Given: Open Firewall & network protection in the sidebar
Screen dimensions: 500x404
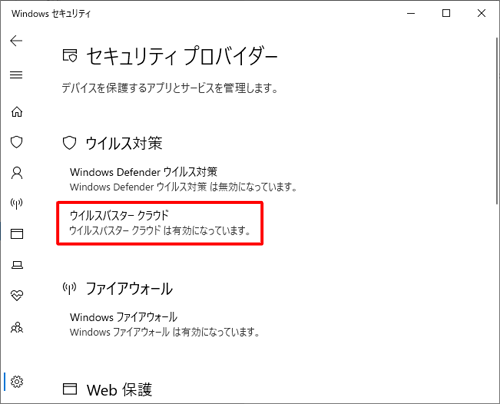Looking at the screenshot, I should [17, 203].
